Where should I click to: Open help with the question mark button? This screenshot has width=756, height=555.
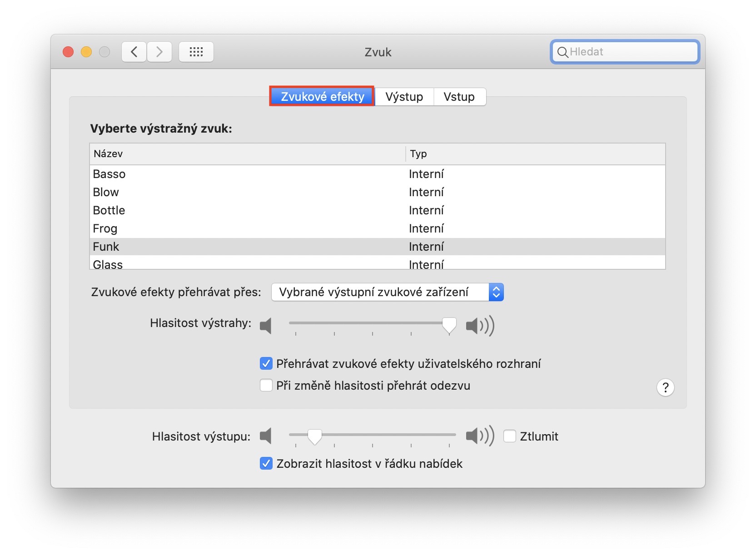pos(665,387)
